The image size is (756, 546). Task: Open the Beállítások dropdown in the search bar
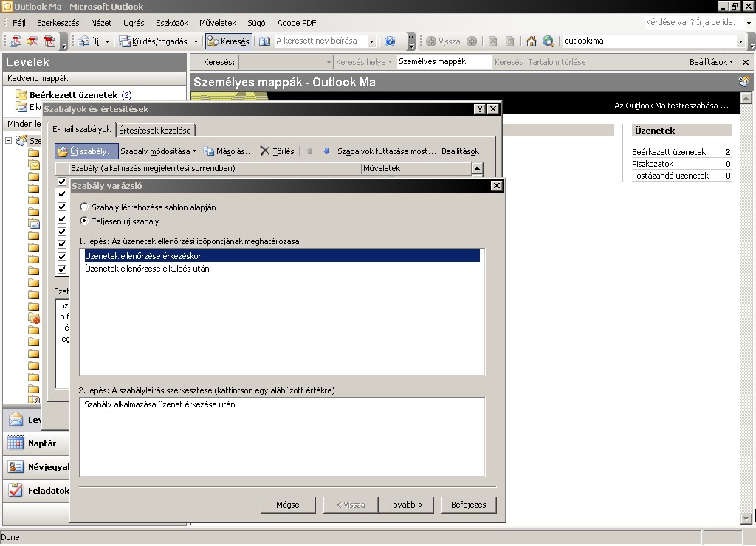(712, 62)
